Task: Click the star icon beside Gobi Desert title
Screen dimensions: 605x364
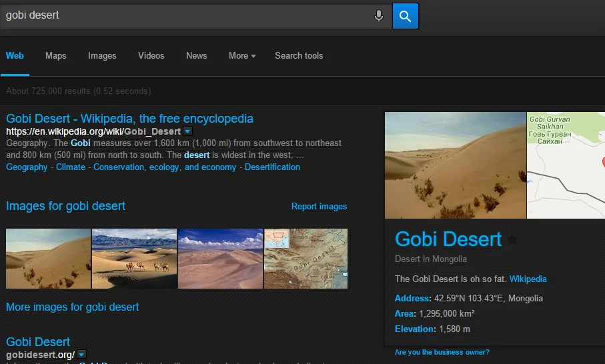Action: 512,239
